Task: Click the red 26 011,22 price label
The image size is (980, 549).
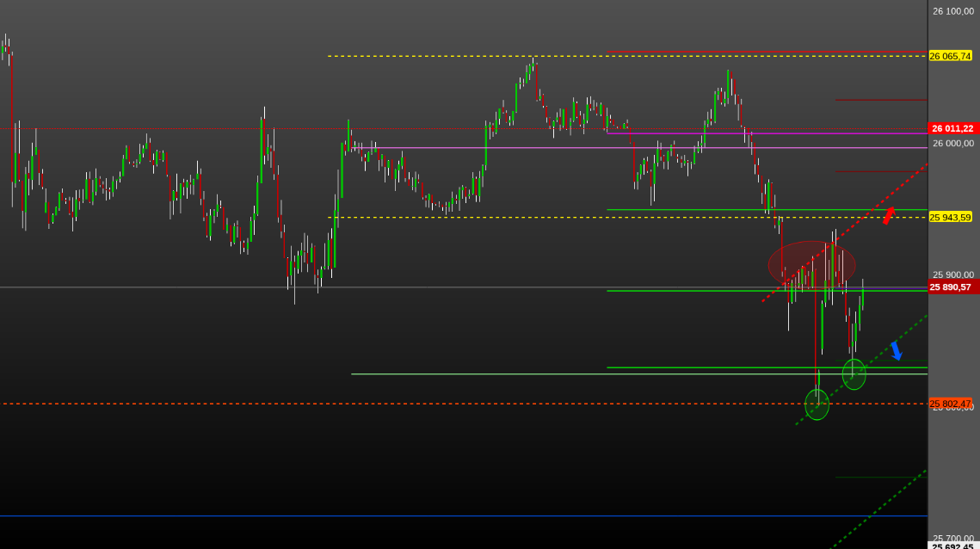Action: [x=952, y=128]
